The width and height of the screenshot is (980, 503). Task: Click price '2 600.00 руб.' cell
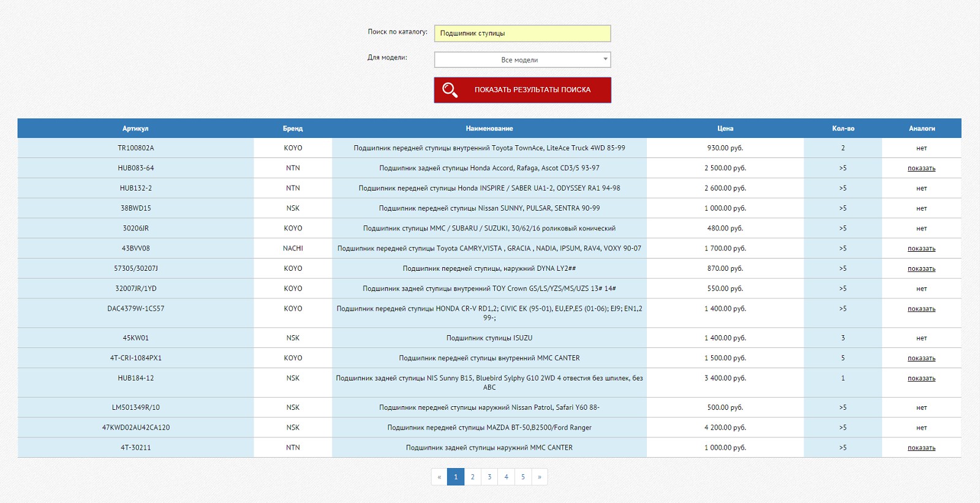click(x=725, y=188)
